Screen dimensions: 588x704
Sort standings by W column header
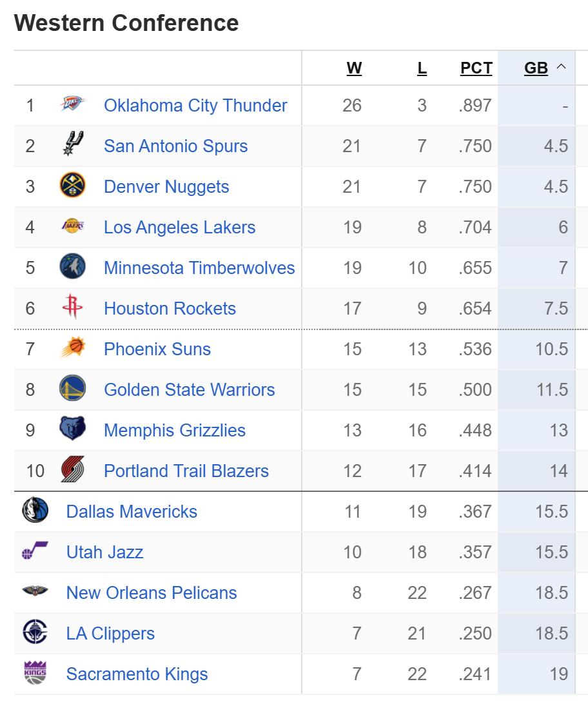pyautogui.click(x=354, y=68)
